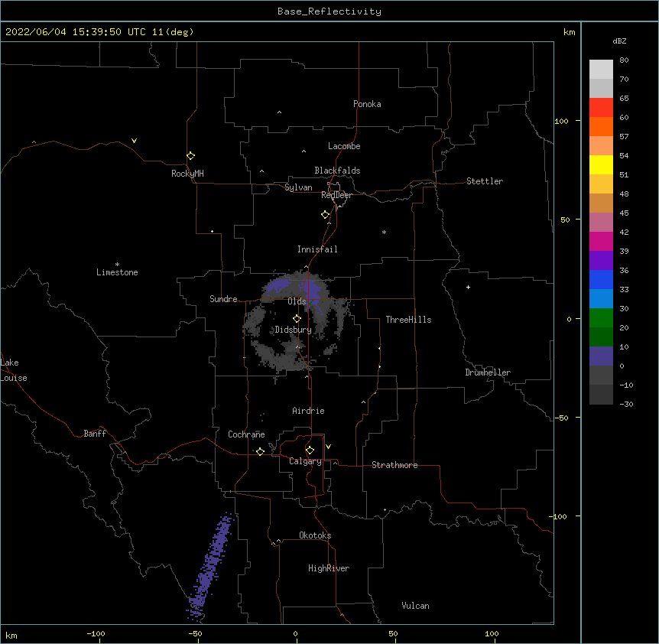The image size is (659, 644).
Task: Select the light blue legend swatch between 33 and 30
Action: [601, 298]
